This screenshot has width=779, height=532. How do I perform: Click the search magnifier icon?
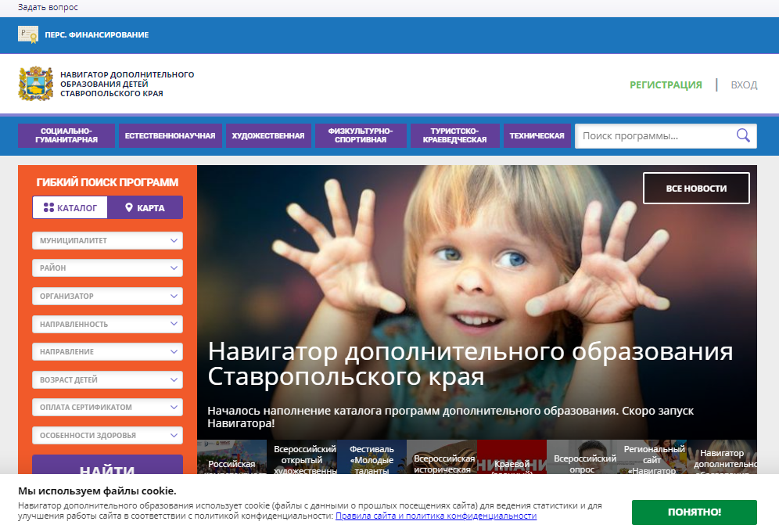743,136
